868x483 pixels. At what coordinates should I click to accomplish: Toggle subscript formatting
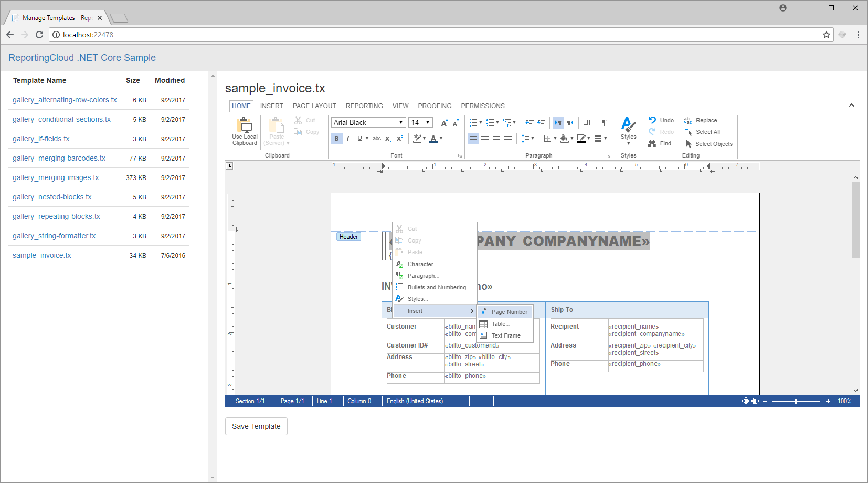[388, 139]
